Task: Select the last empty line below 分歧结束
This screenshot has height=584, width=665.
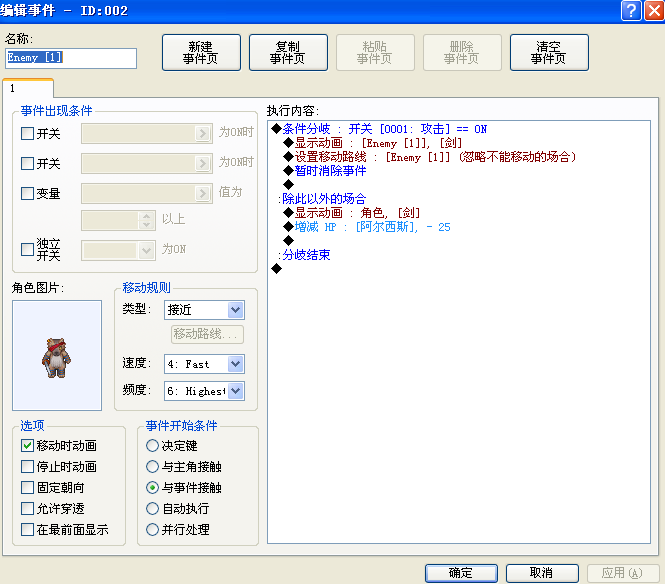Action: (x=277, y=268)
